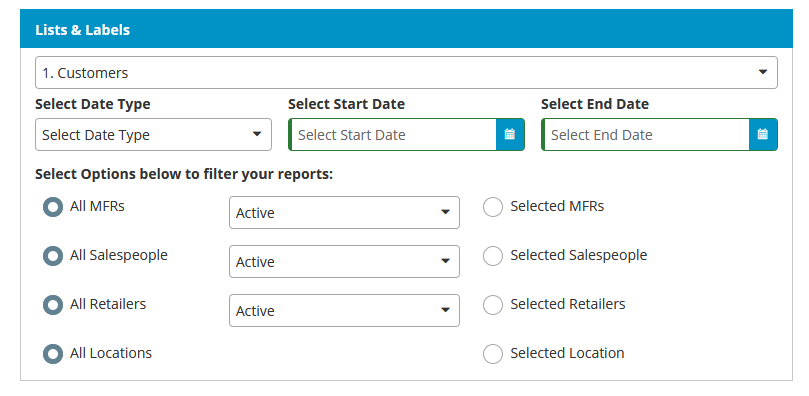Click the Lists & Labels panel header
This screenshot has height=396, width=809.
click(406, 29)
